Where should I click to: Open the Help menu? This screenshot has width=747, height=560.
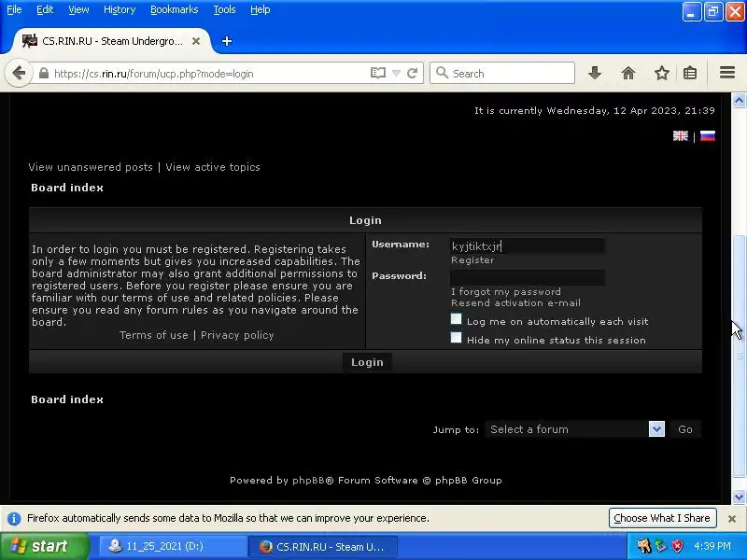coord(261,9)
